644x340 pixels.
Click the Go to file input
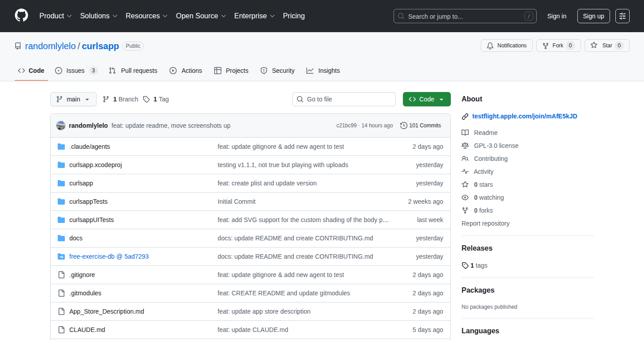(x=344, y=99)
